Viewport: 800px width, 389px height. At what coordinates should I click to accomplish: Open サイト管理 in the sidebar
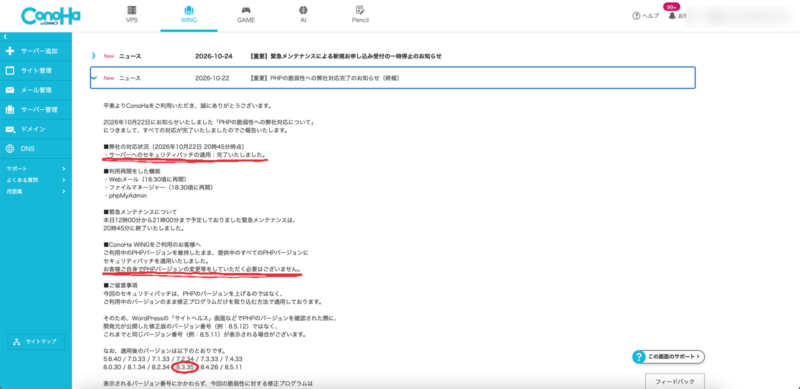(x=36, y=70)
